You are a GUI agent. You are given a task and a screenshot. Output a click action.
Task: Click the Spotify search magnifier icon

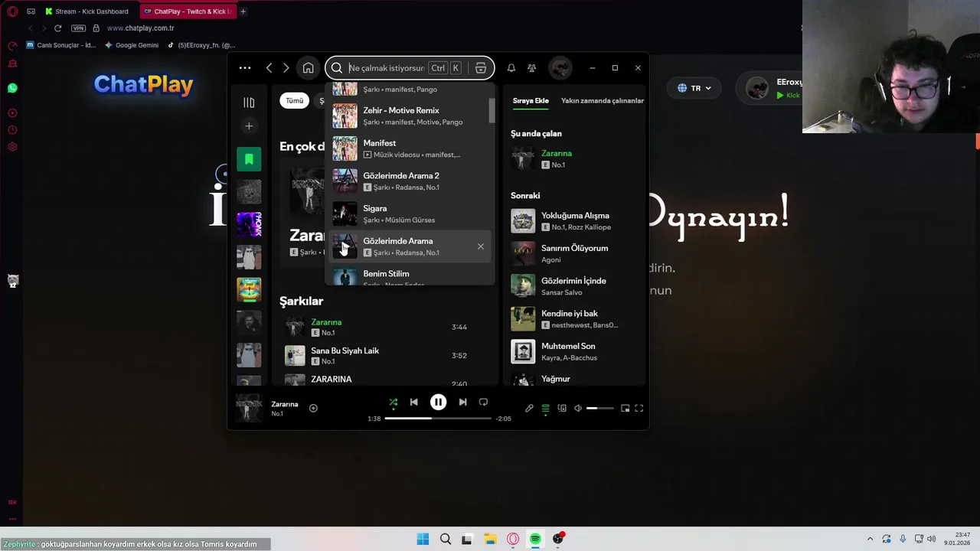[337, 68]
